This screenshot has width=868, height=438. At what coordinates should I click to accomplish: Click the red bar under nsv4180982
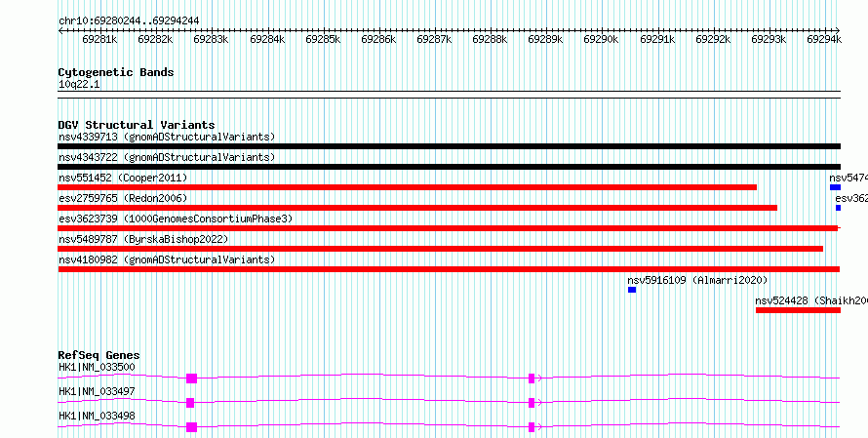[x=449, y=269]
